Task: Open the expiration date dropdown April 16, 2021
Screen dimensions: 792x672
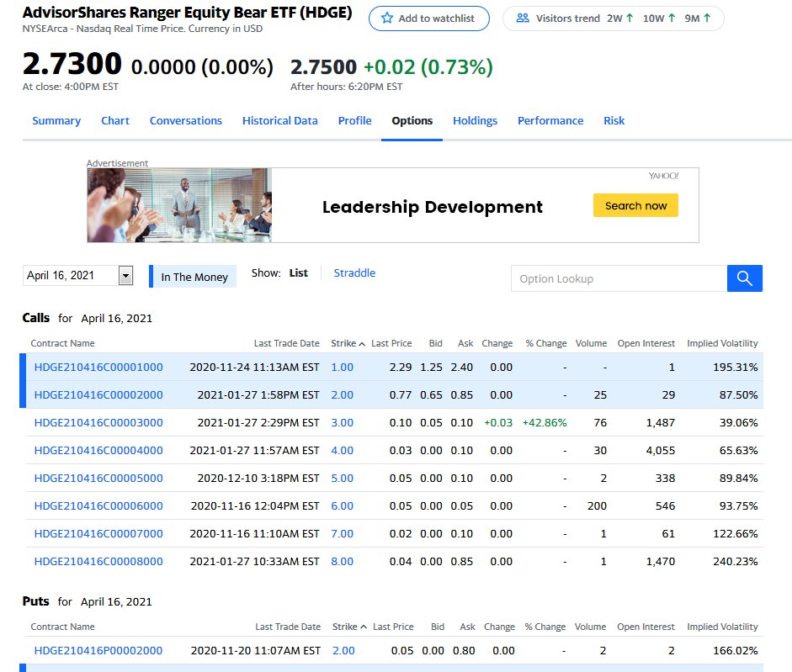Action: [77, 276]
